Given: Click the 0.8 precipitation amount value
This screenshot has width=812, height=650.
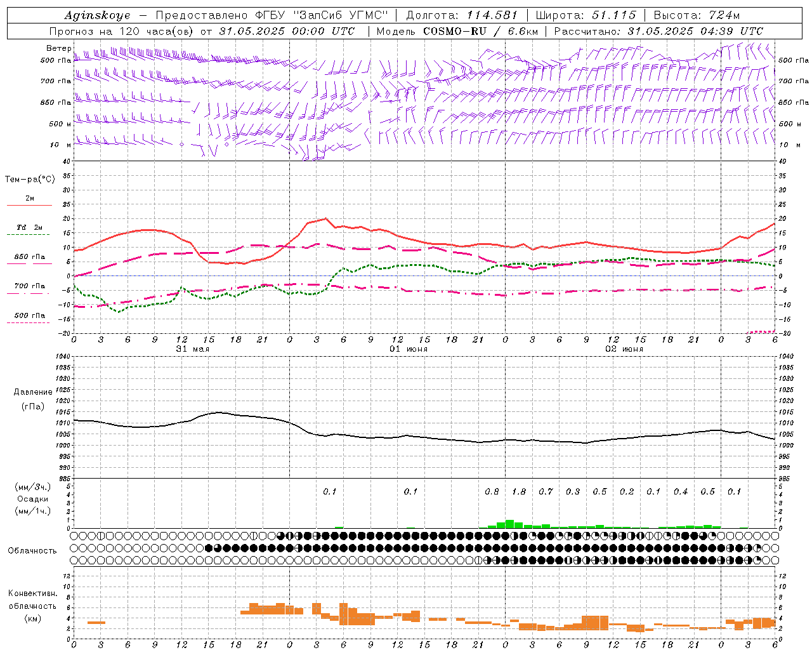Looking at the screenshot, I should [492, 491].
